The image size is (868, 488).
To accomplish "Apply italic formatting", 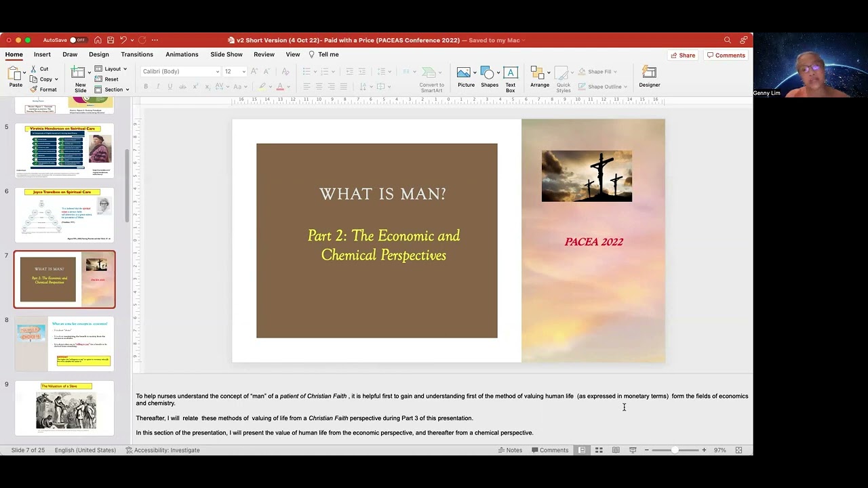I will click(158, 87).
